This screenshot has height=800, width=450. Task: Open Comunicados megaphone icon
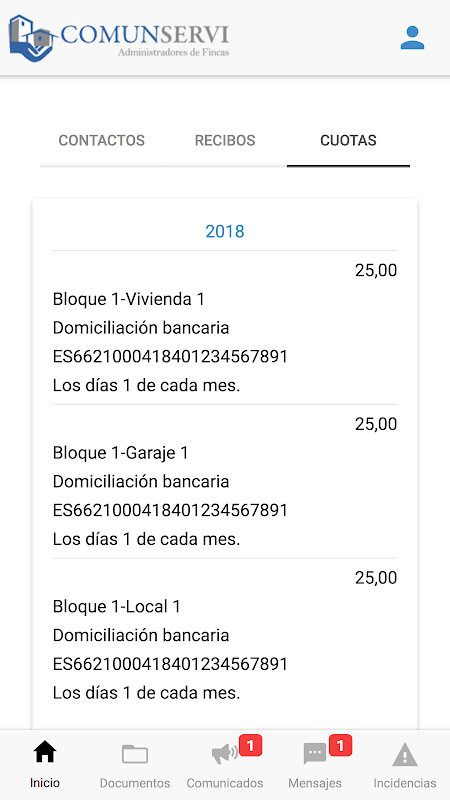pyautogui.click(x=224, y=754)
